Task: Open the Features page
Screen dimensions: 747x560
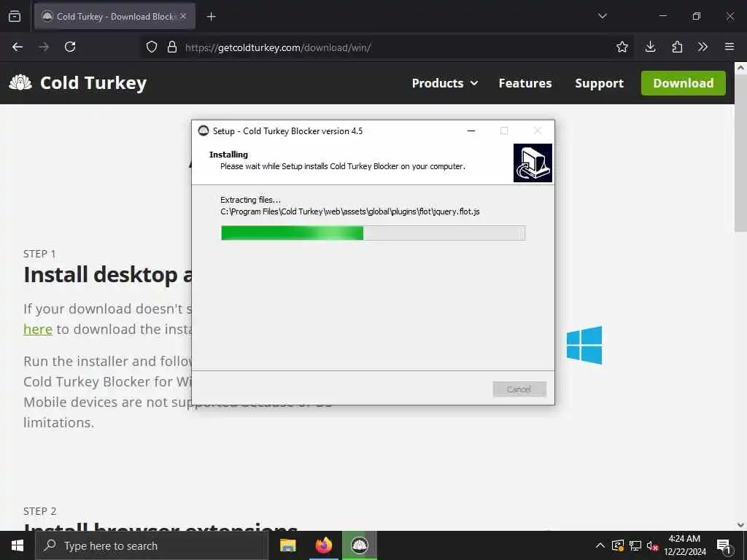Action: click(525, 83)
